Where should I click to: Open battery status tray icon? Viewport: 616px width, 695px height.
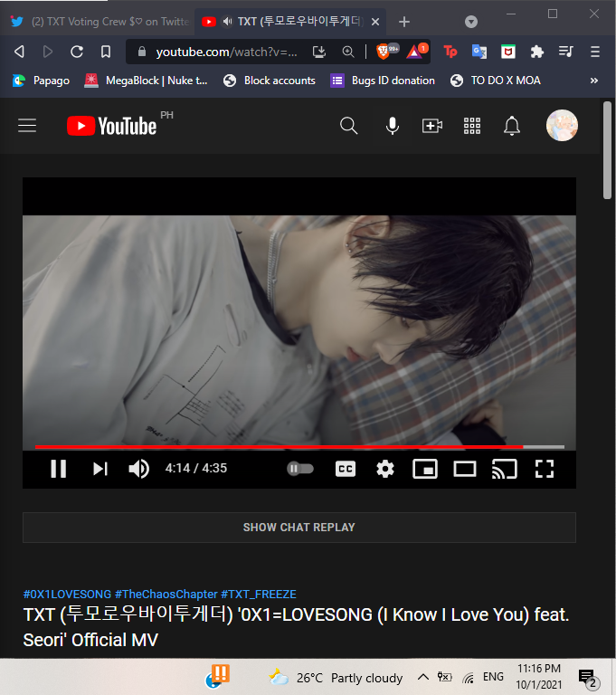(444, 677)
